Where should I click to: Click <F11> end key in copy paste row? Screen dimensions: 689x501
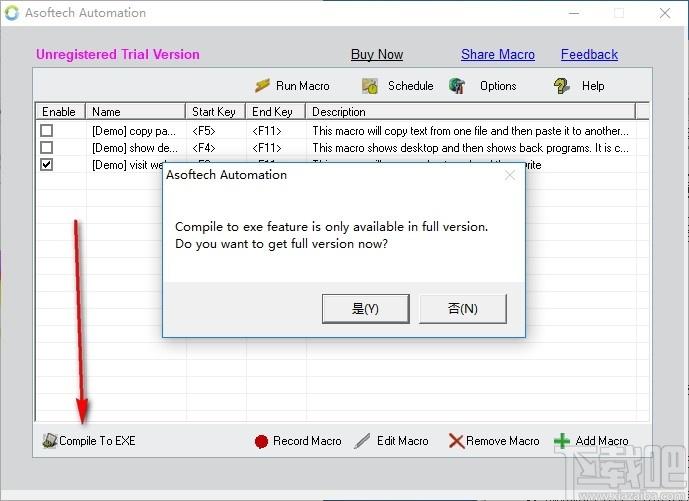click(267, 131)
